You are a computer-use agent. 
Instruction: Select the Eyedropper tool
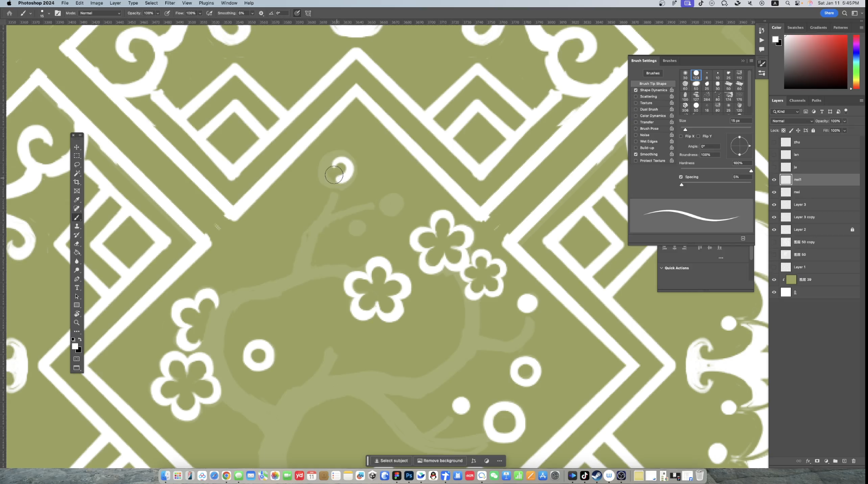click(77, 200)
